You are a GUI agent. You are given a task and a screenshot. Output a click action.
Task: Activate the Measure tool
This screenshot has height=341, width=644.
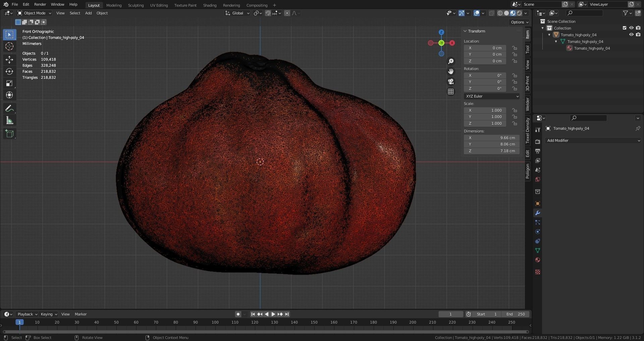[x=9, y=120]
